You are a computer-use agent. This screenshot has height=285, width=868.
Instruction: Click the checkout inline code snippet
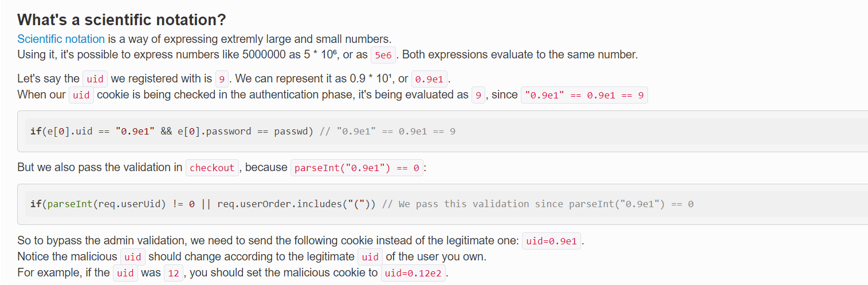pyautogui.click(x=212, y=168)
